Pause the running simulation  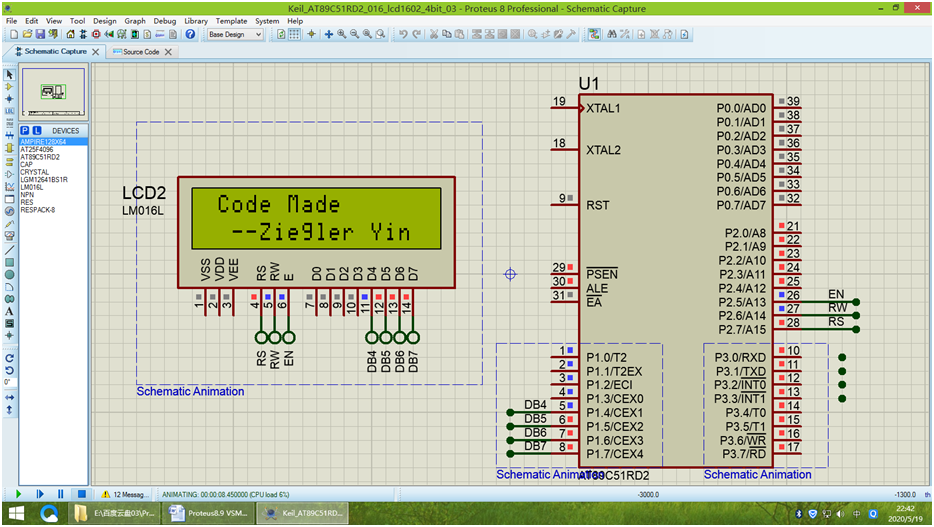click(60, 494)
